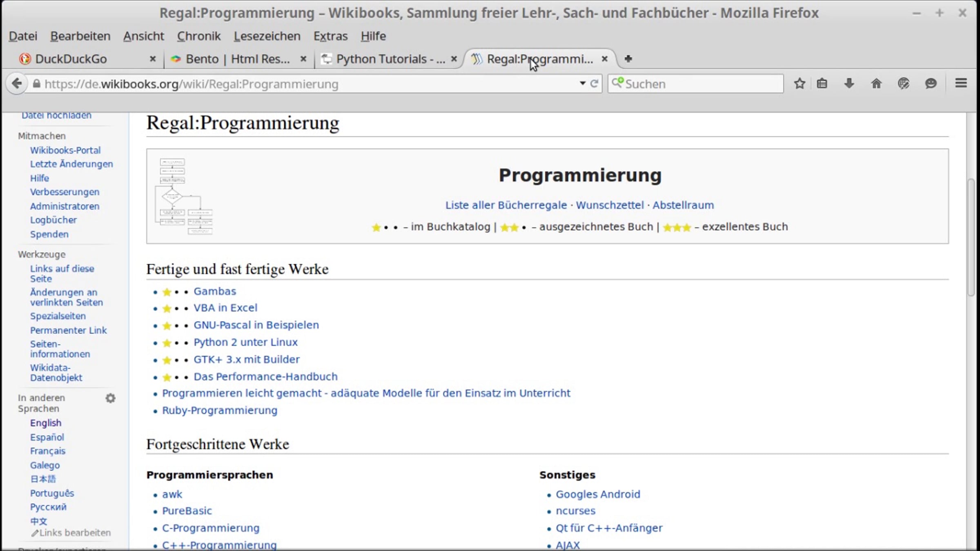
Task: Click the flowchart thumbnail image
Action: click(x=184, y=196)
